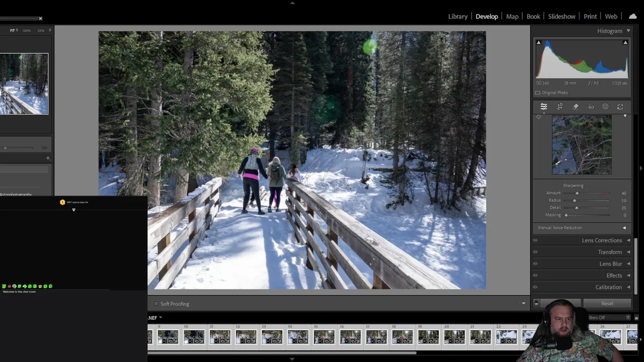Collapse the Histogram panel
Viewport: 644px width, 362px height.
point(628,31)
